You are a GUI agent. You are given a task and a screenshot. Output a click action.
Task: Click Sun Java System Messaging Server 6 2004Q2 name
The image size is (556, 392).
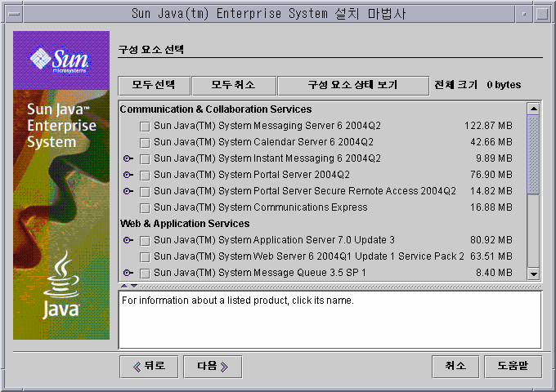pyautogui.click(x=267, y=126)
